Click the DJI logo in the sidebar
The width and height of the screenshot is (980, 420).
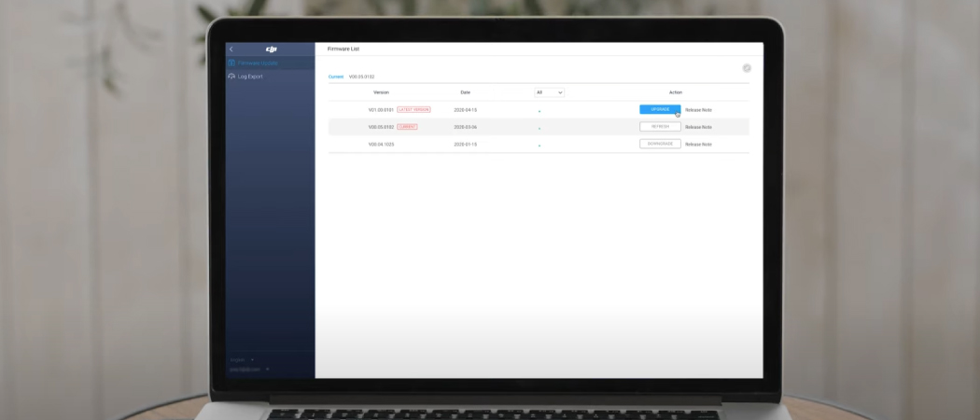tap(272, 49)
